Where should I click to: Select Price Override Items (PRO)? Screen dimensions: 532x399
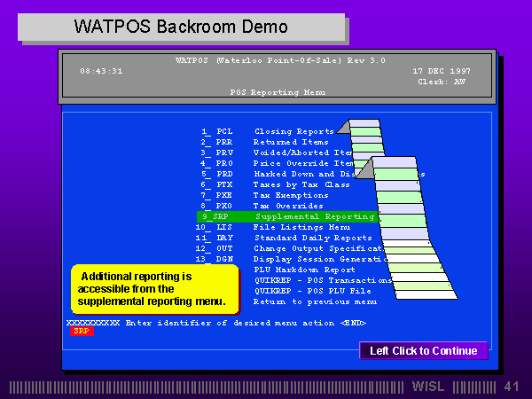point(293,163)
